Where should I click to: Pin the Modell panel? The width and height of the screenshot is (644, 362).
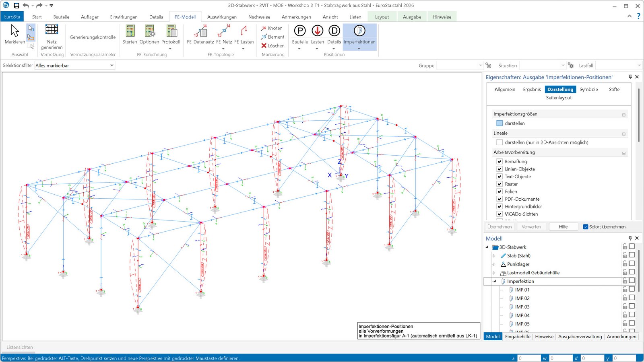click(x=630, y=238)
